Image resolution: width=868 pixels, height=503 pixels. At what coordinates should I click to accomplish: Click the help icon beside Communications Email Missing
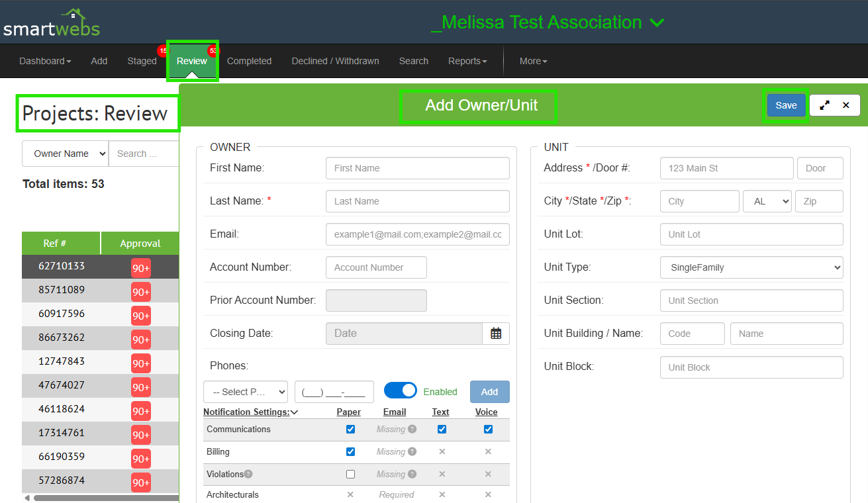point(412,430)
